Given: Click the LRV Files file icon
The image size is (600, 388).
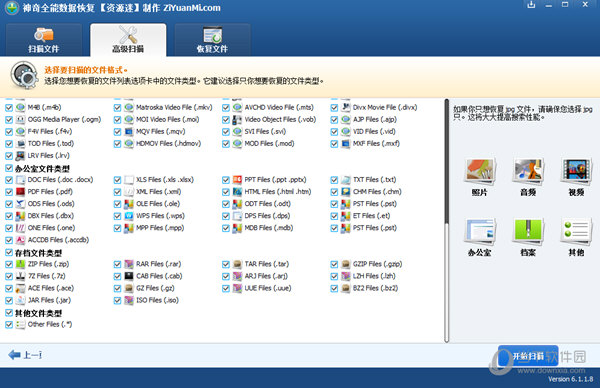Looking at the screenshot, I should [20, 156].
